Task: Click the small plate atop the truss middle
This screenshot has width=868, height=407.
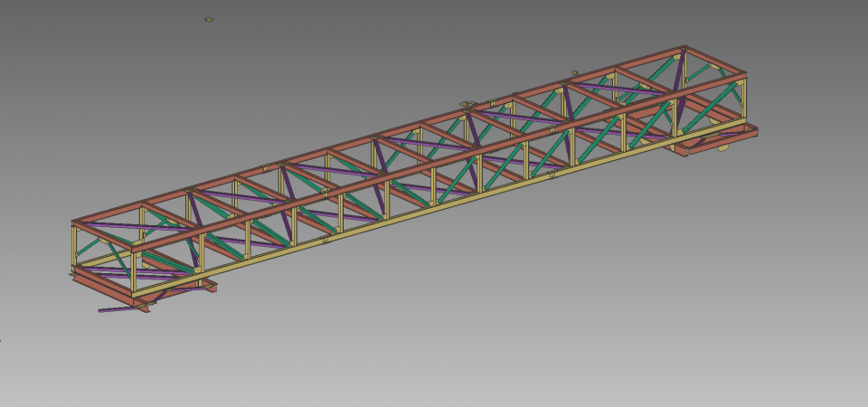Action: pyautogui.click(x=467, y=104)
